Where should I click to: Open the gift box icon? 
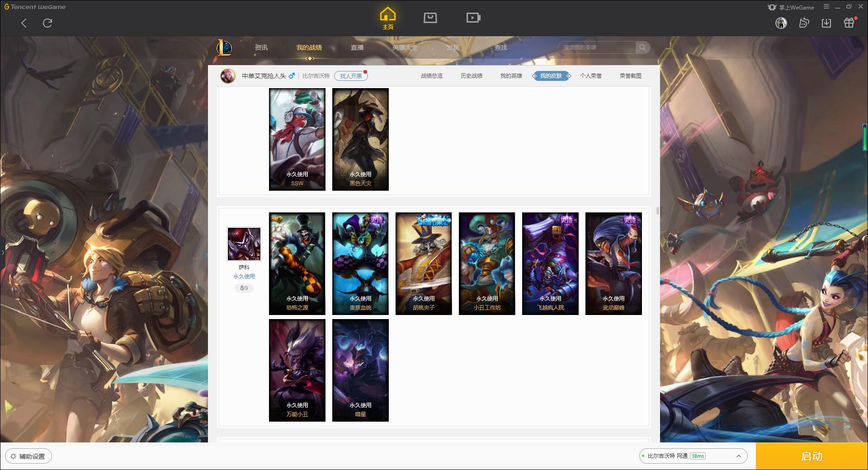tap(849, 23)
